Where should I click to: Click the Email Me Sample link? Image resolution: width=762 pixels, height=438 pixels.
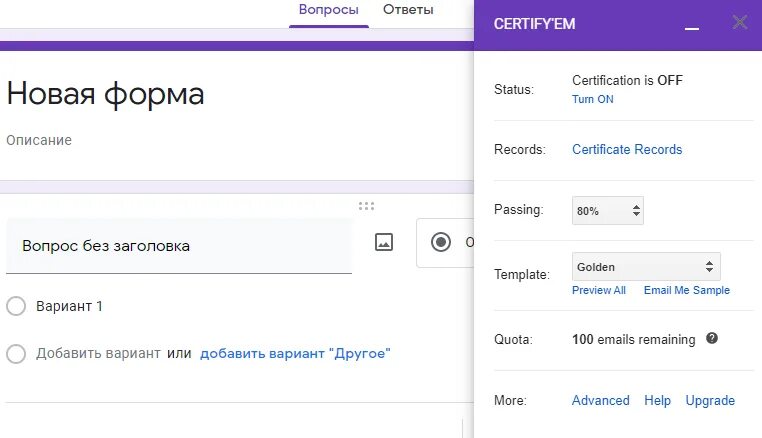click(x=687, y=290)
